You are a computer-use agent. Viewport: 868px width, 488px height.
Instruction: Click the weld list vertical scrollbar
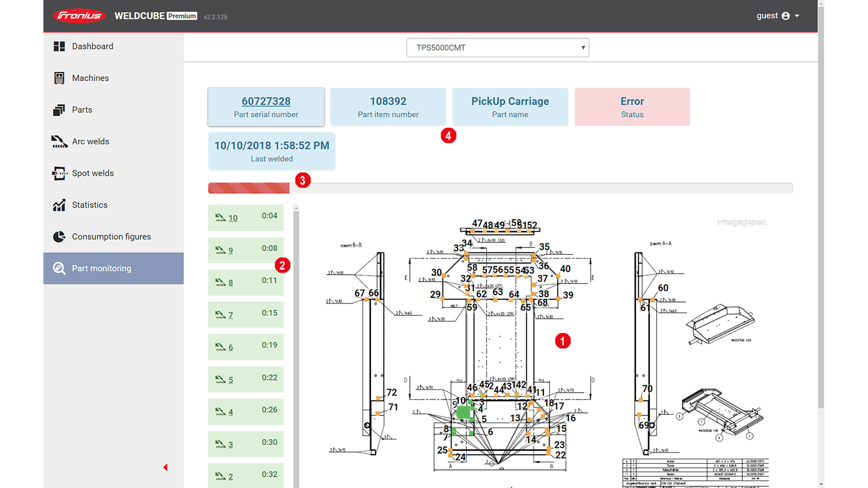[x=296, y=338]
